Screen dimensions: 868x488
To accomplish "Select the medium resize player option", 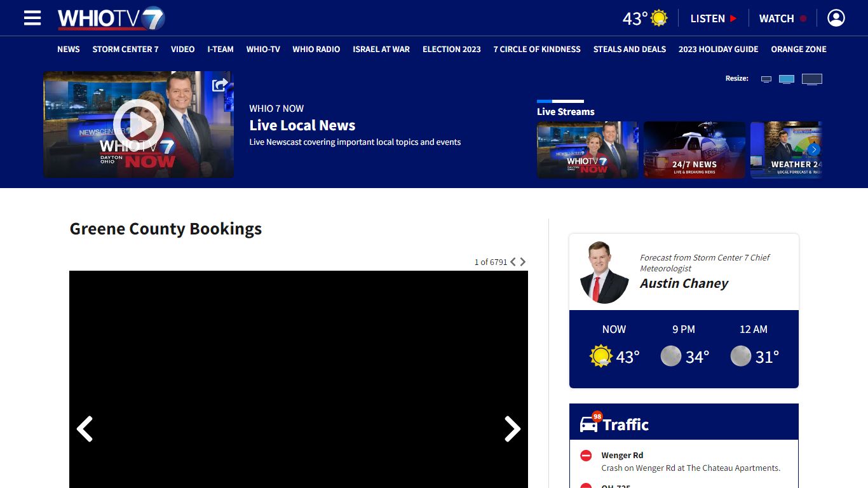I will point(787,79).
